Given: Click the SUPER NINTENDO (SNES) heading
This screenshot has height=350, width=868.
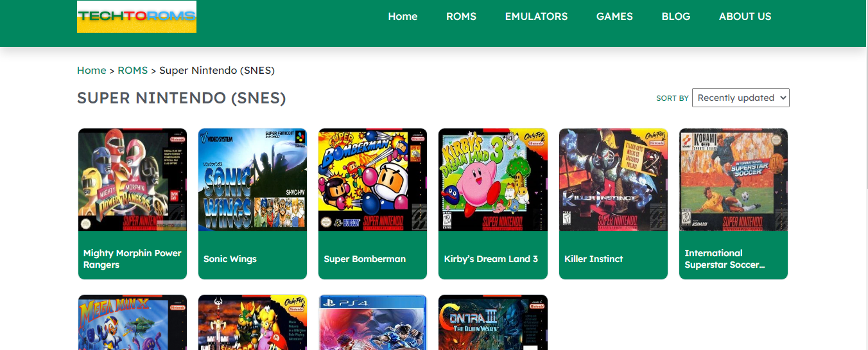Looking at the screenshot, I should tap(182, 98).
